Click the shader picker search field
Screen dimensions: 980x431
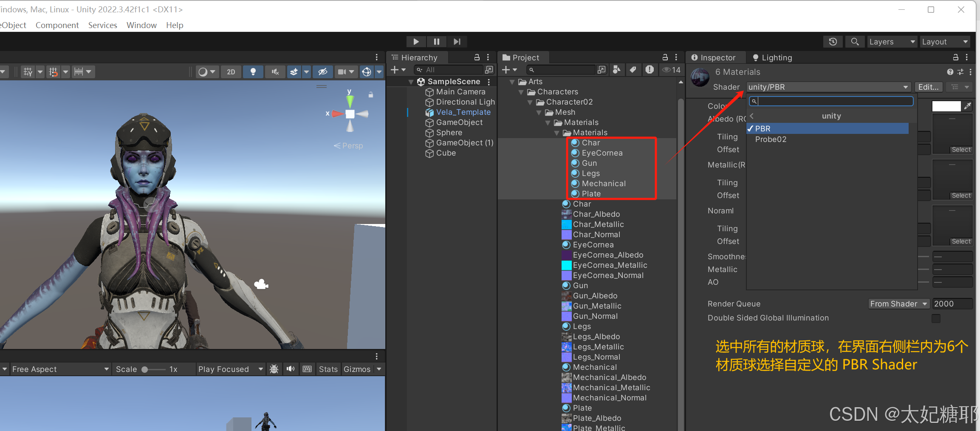(x=831, y=101)
